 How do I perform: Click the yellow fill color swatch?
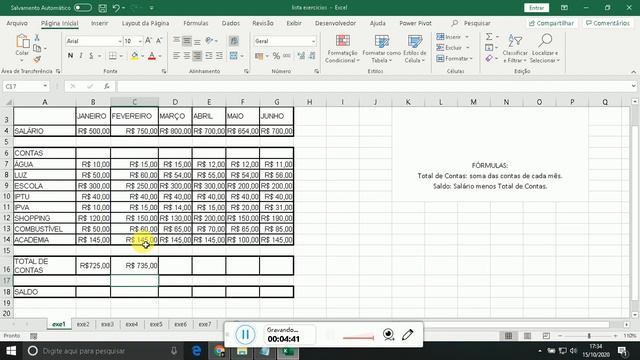[134, 56]
